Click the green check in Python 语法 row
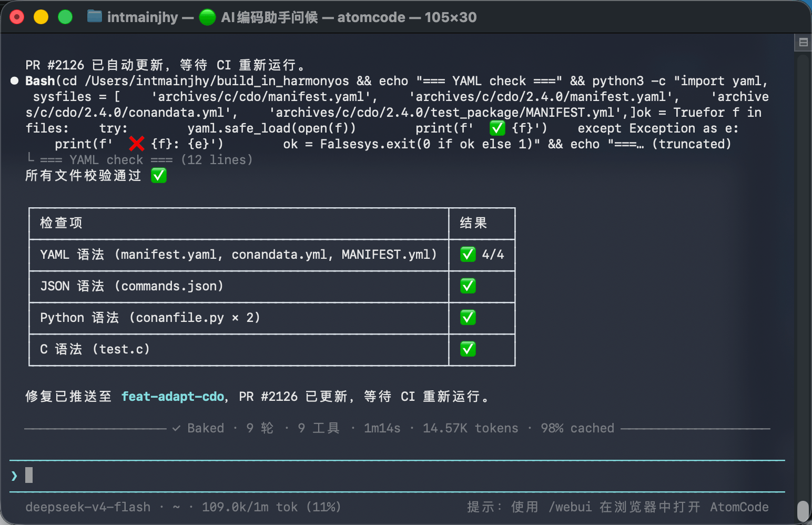Viewport: 812px width, 525px height. [x=468, y=318]
